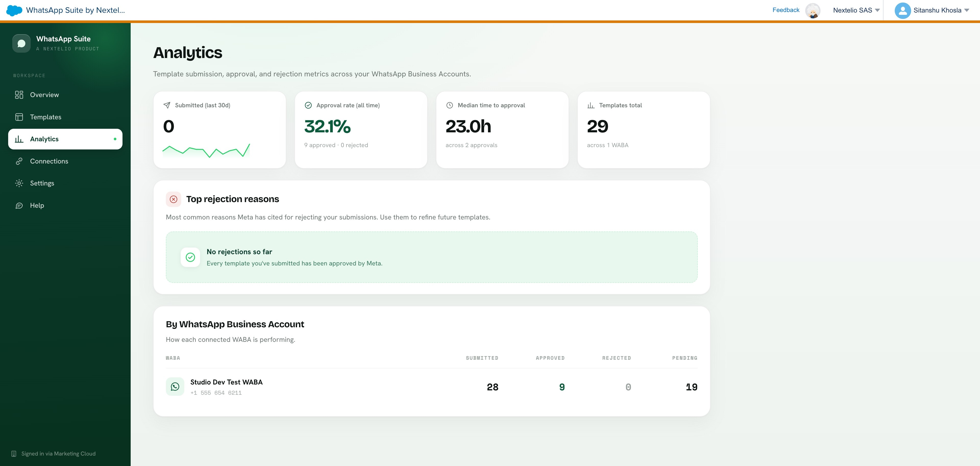
Task: Click the Signed in via Marketing Cloud text
Action: (59, 454)
